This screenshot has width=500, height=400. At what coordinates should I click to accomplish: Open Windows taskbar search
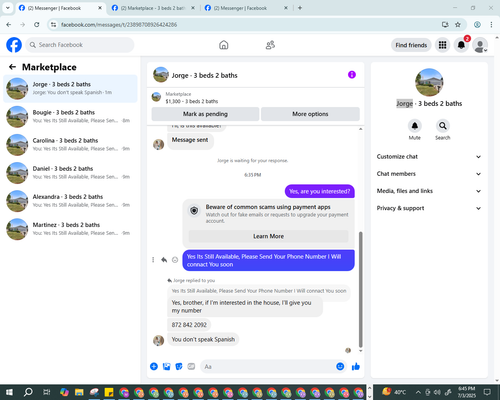pyautogui.click(x=28, y=392)
